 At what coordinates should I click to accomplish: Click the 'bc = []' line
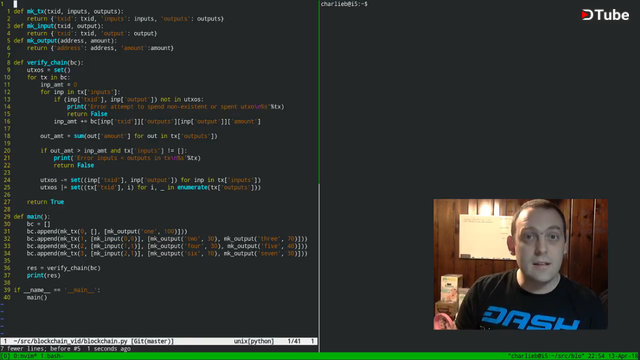[x=39, y=224]
